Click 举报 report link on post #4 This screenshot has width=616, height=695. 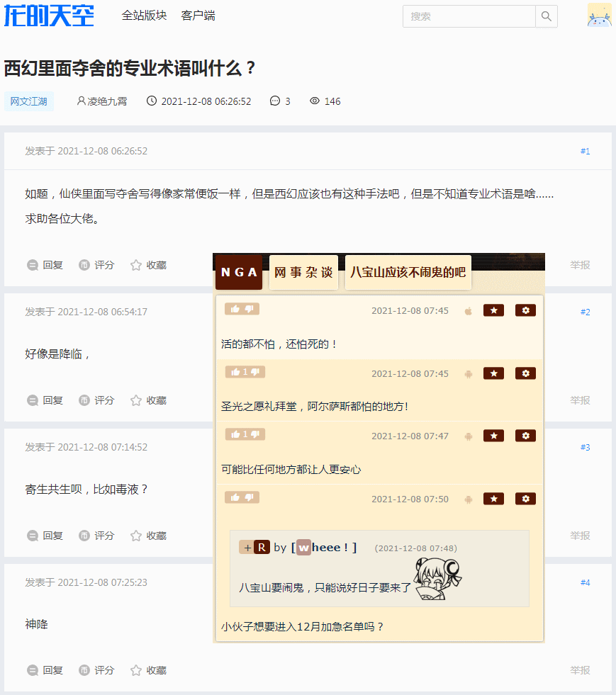[x=580, y=669]
